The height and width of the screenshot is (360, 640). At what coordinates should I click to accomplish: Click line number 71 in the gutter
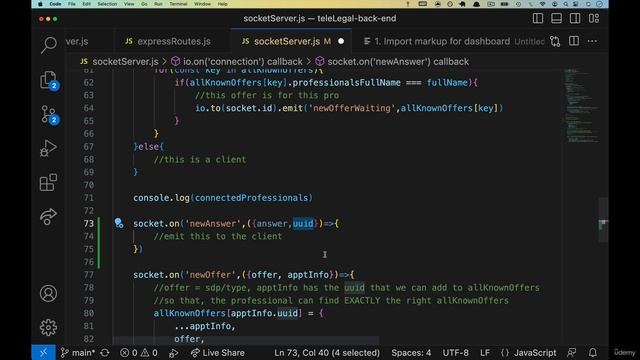click(88, 198)
